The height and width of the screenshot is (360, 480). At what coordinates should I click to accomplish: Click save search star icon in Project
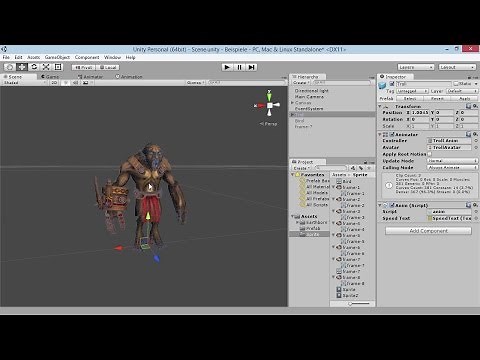(369, 168)
